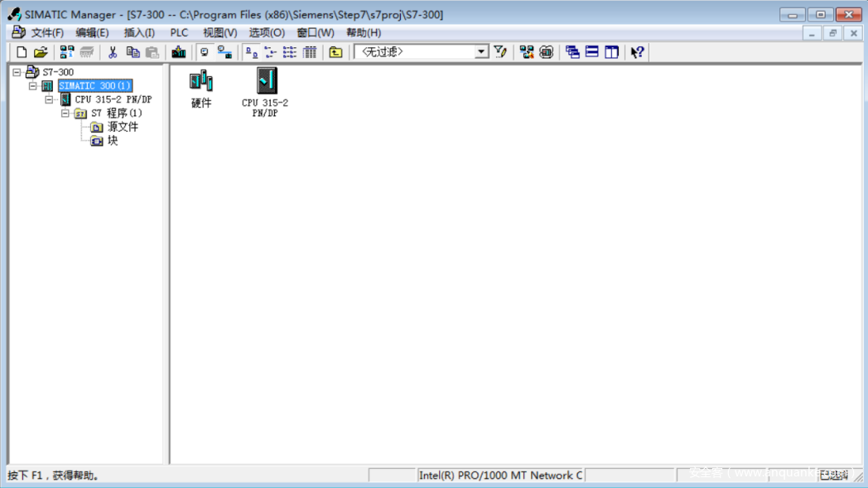
Task: Click the Cut scissors icon
Action: point(113,52)
